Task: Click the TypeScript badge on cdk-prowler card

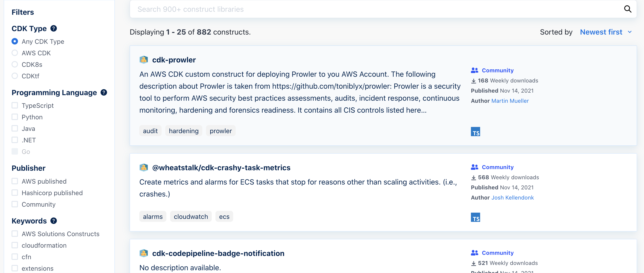Action: pyautogui.click(x=475, y=132)
